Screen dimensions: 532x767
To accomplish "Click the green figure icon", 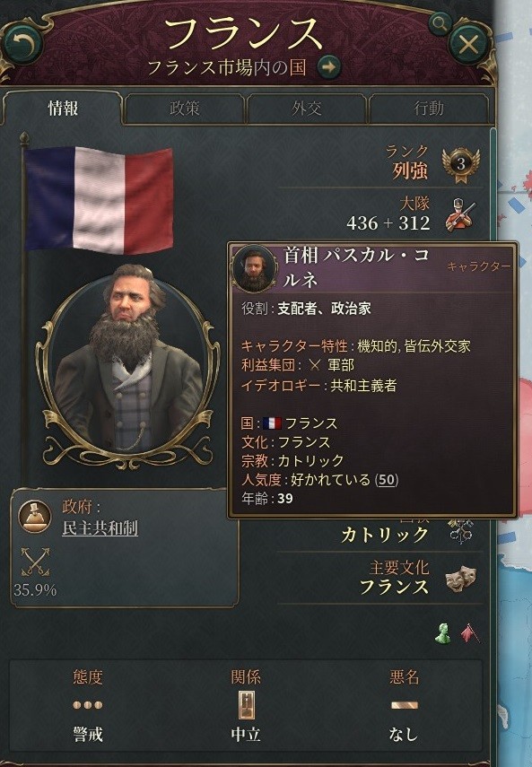I will 442,633.
